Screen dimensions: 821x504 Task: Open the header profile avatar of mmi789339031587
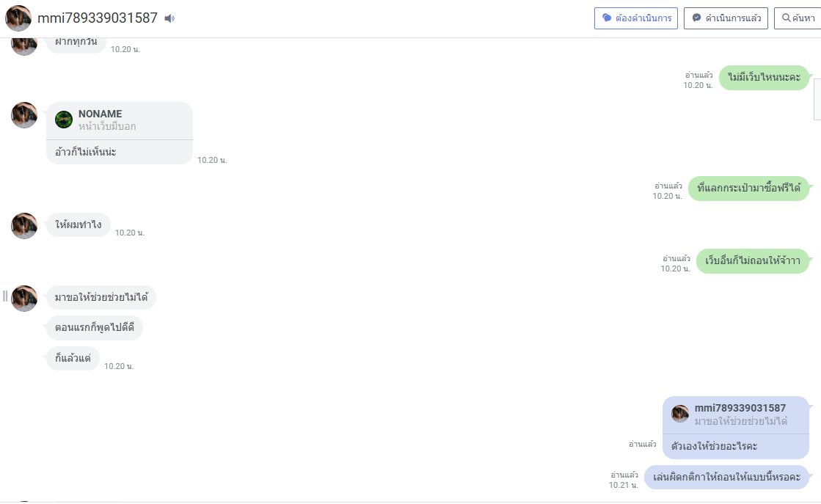pyautogui.click(x=18, y=18)
